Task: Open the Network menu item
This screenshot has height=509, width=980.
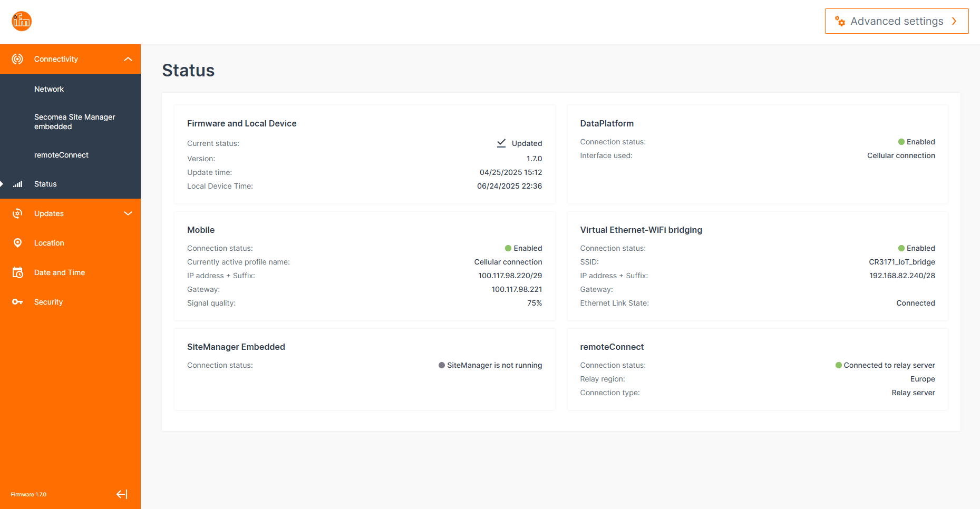Action: point(49,89)
